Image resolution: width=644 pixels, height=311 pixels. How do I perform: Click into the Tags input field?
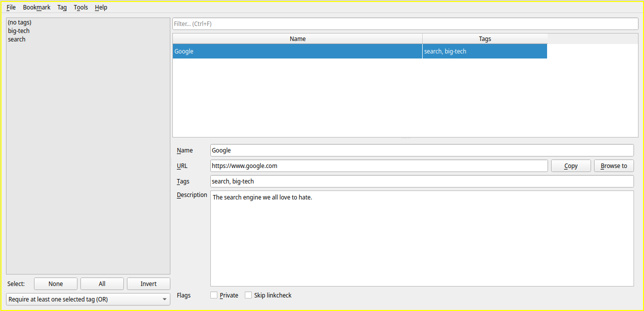[422, 181]
